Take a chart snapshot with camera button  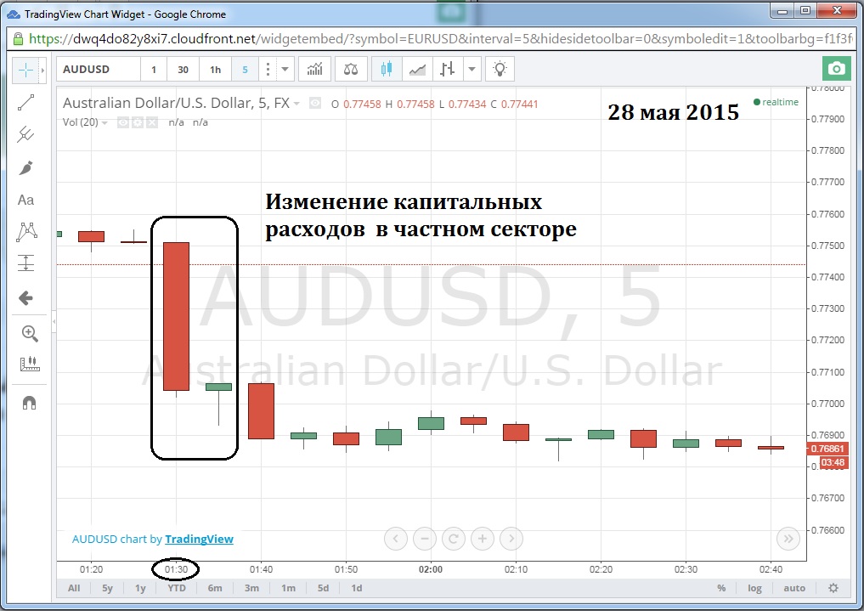(x=837, y=69)
